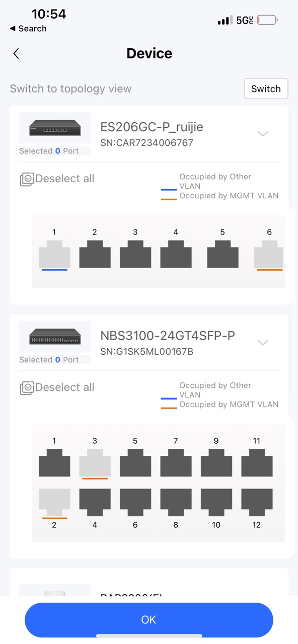Return to Search via the status bar link
298x644 pixels.
pos(28,29)
